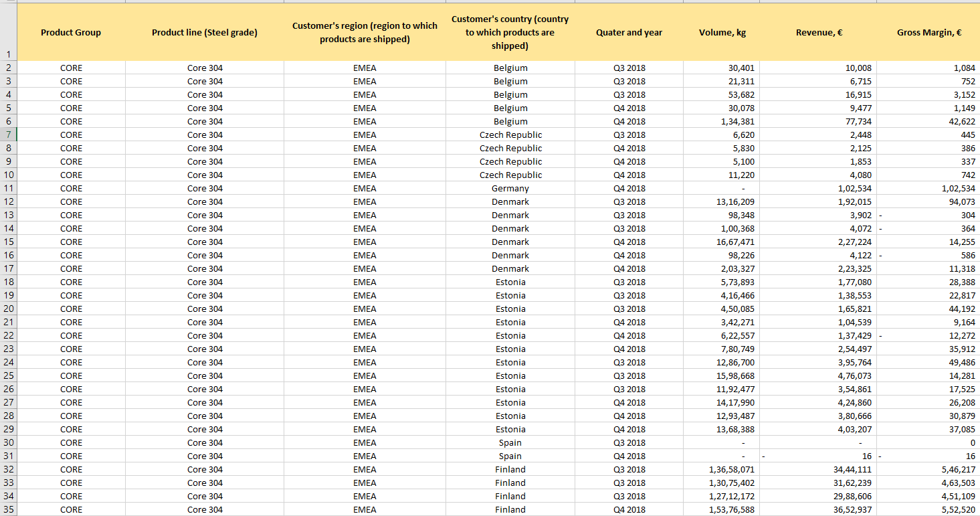Click the revenue cell 1,38,553

(x=818, y=295)
